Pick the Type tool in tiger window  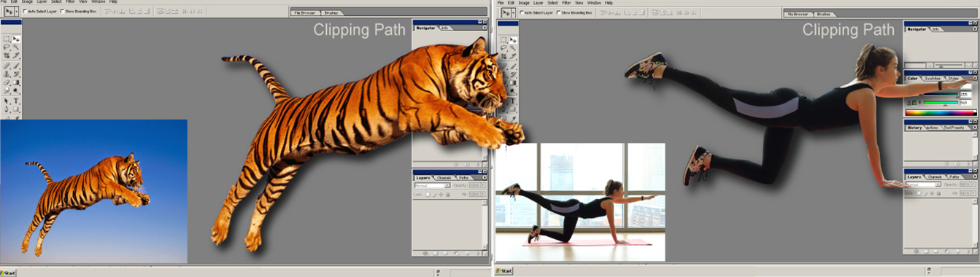[16, 101]
